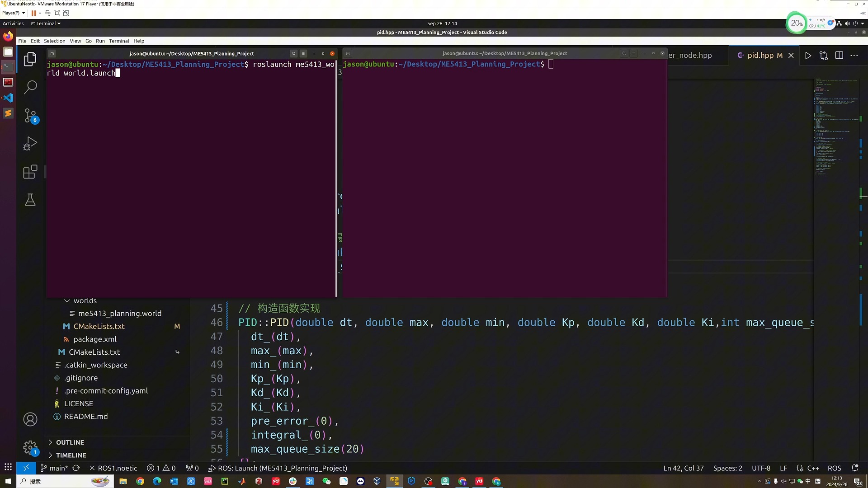
Task: Synchronize changes using the sync icon
Action: tap(76, 468)
